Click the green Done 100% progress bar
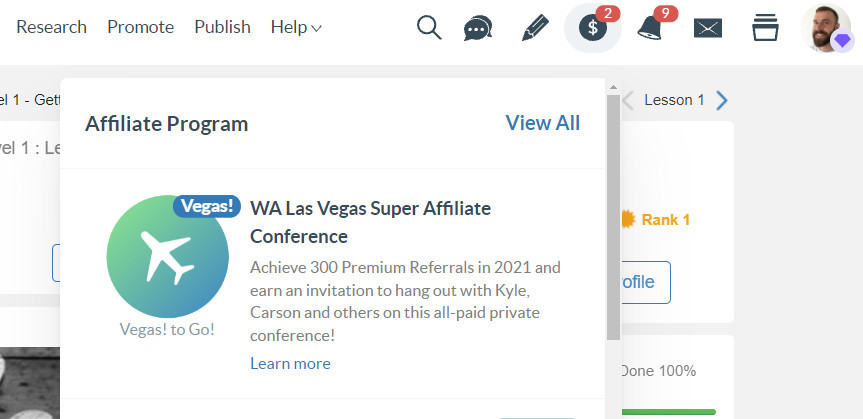 (668, 411)
